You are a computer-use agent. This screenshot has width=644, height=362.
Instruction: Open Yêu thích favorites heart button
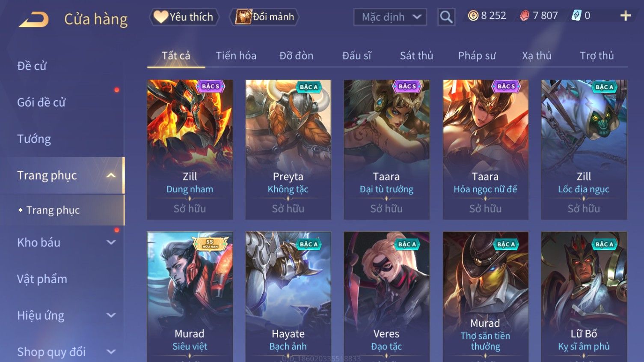click(184, 17)
